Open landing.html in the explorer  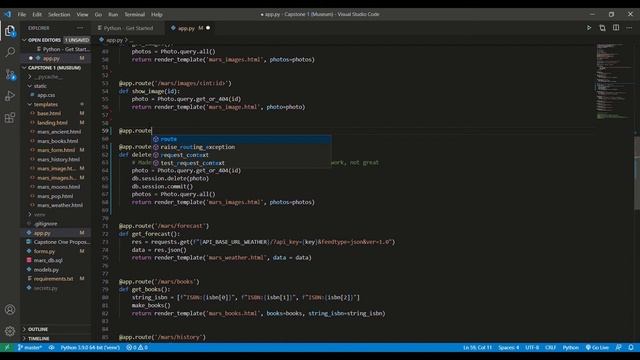click(x=52, y=122)
